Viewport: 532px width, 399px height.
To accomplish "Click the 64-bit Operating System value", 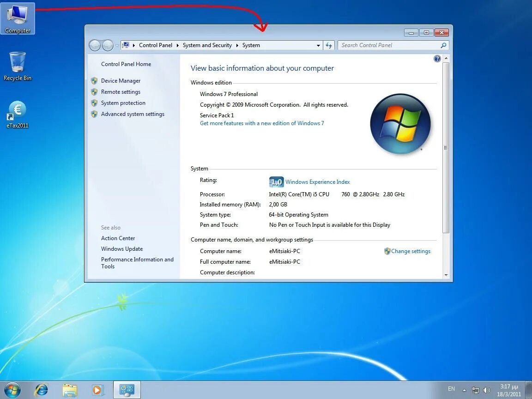I will pyautogui.click(x=299, y=215).
